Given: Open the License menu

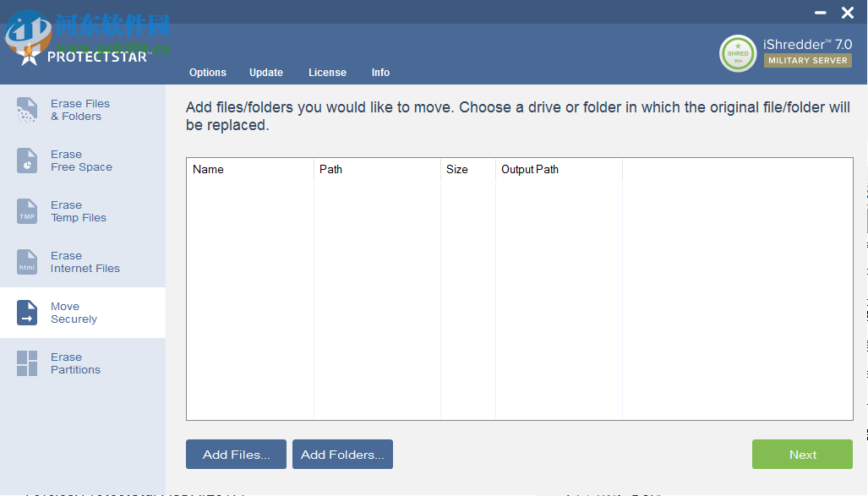Looking at the screenshot, I should (x=327, y=73).
